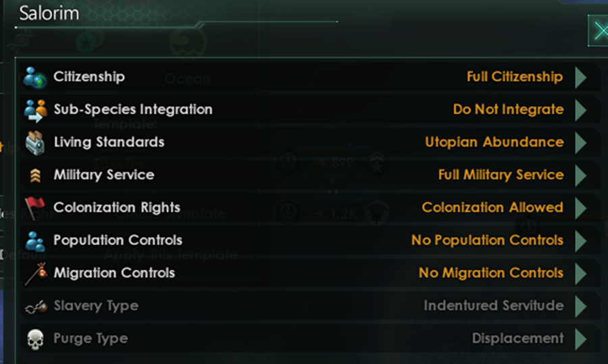Screen dimensions: 608x364
Task: Click the Purge Type skull icon
Action: pos(33,338)
